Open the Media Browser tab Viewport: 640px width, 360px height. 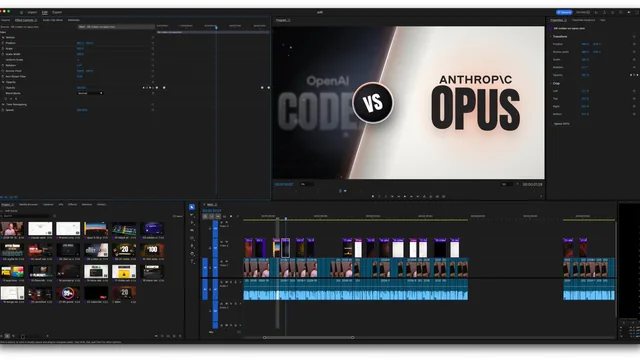29,204
